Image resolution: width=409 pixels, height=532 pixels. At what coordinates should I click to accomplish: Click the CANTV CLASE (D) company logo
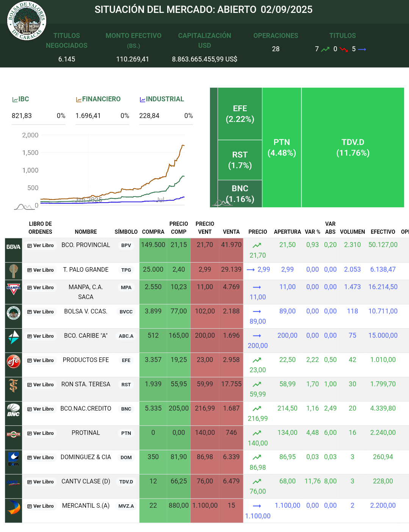[x=13, y=483]
